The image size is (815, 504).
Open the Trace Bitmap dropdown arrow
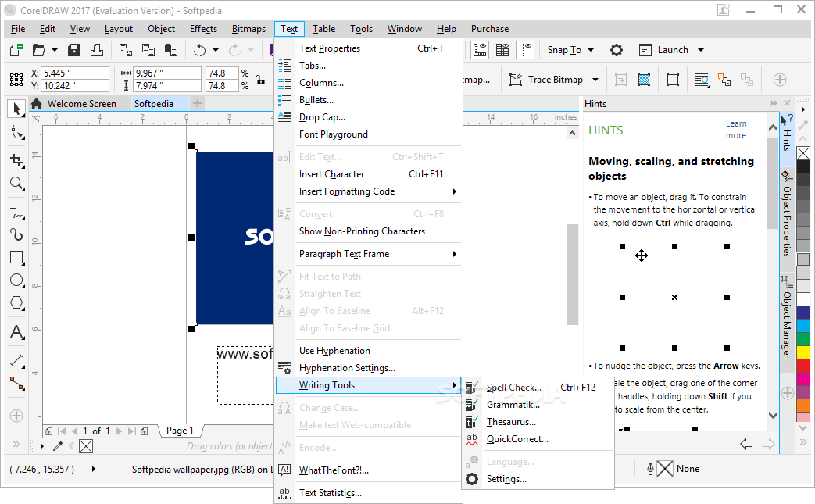coord(595,80)
